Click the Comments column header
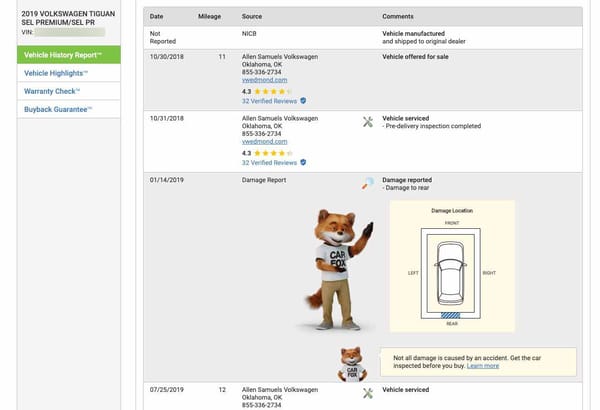This screenshot has height=410, width=600. point(398,16)
